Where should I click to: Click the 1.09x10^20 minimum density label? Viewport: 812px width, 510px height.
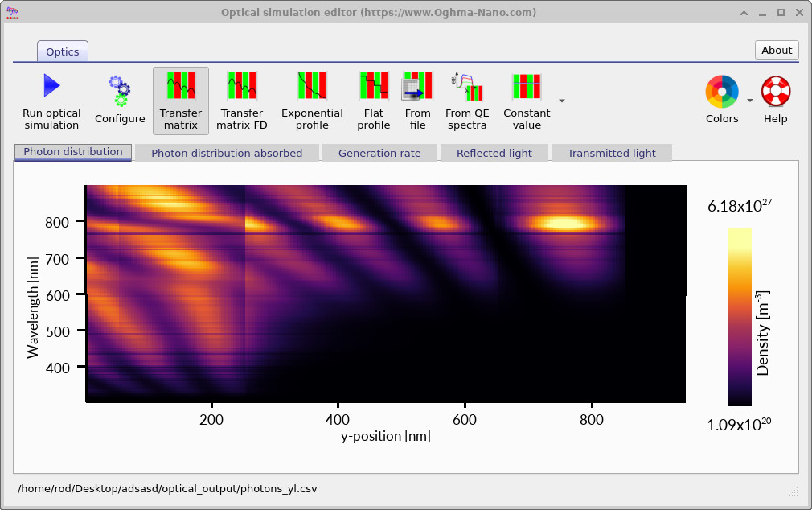click(x=739, y=425)
